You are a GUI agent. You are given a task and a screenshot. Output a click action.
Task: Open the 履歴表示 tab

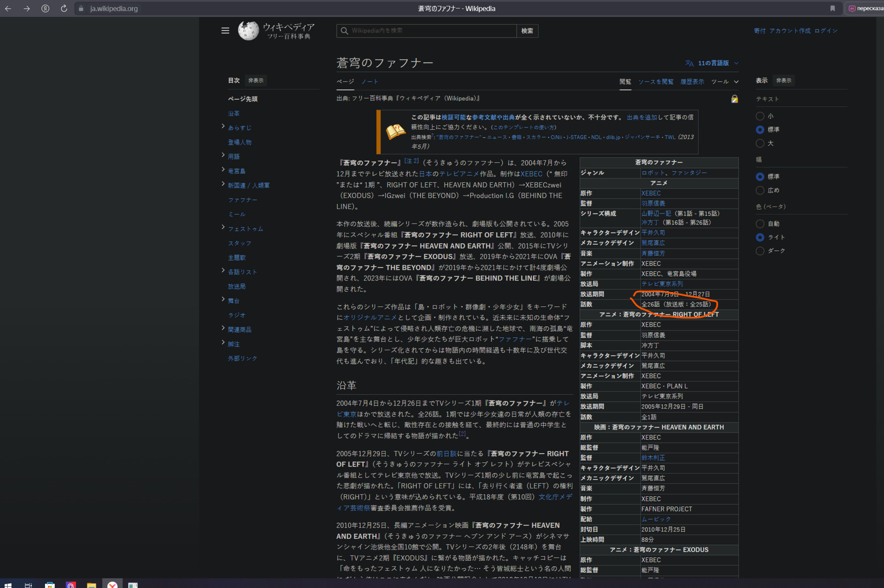pyautogui.click(x=692, y=82)
